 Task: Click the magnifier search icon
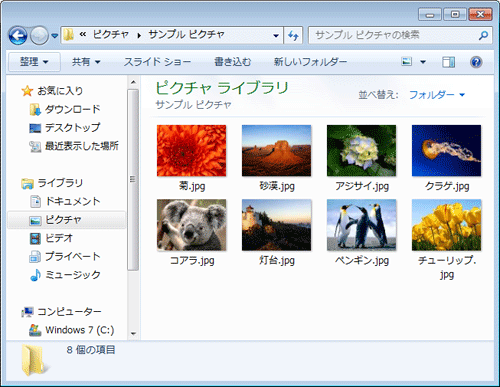coord(484,35)
